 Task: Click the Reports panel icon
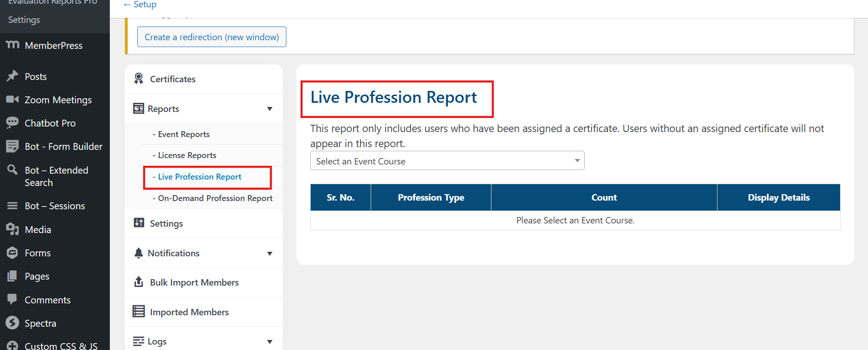coord(138,108)
